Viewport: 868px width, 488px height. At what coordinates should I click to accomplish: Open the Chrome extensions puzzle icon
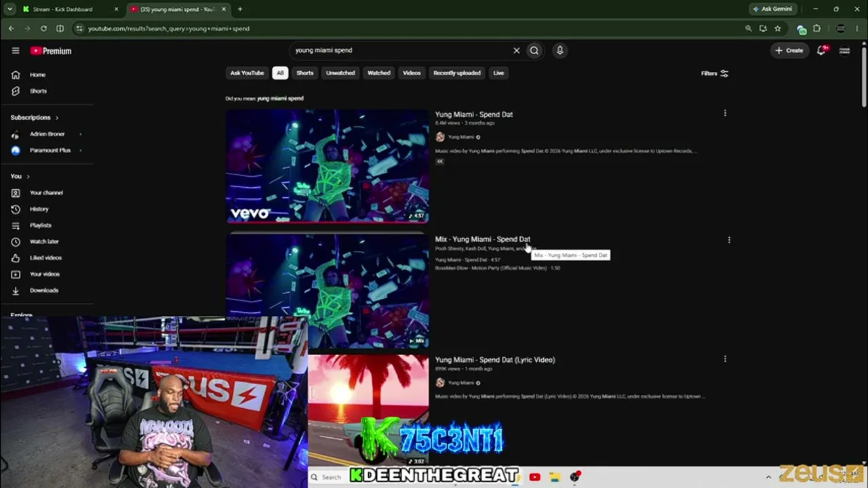[x=816, y=28]
